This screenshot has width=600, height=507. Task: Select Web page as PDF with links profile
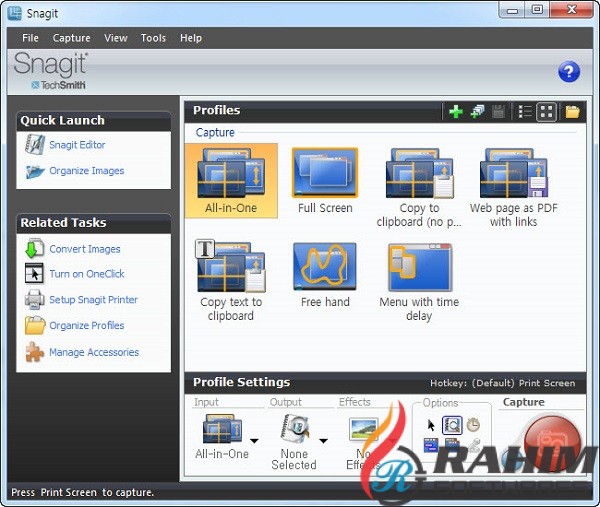click(514, 188)
